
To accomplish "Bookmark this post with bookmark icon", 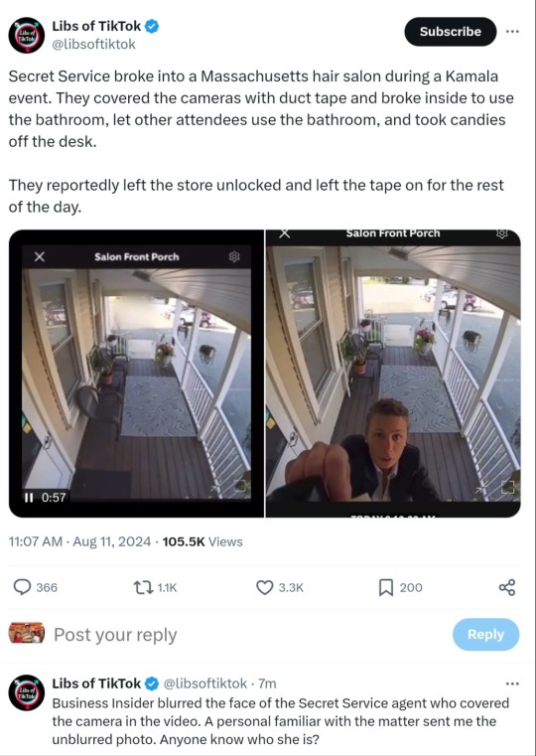I will pyautogui.click(x=386, y=587).
